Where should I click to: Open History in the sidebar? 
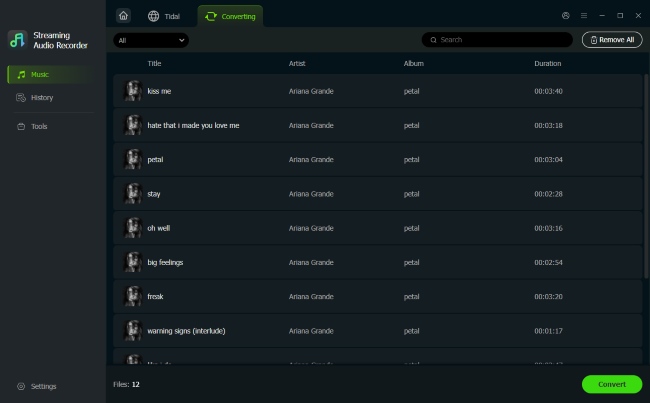coord(35,98)
